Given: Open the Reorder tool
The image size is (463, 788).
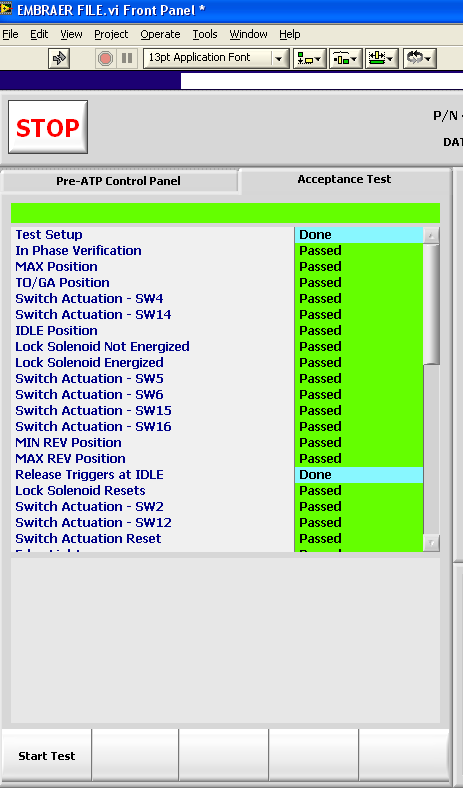Looking at the screenshot, I should [x=419, y=58].
